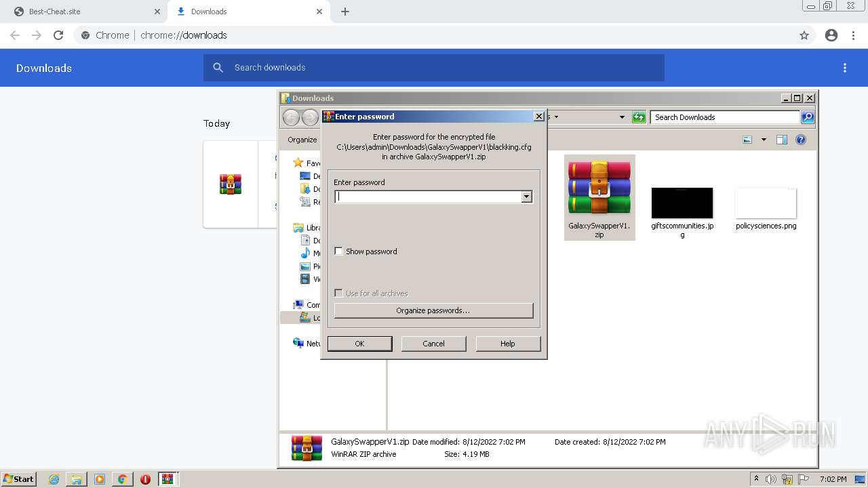Open the Explorer address bar history dropdown
The width and height of the screenshot is (868, 488).
[622, 117]
